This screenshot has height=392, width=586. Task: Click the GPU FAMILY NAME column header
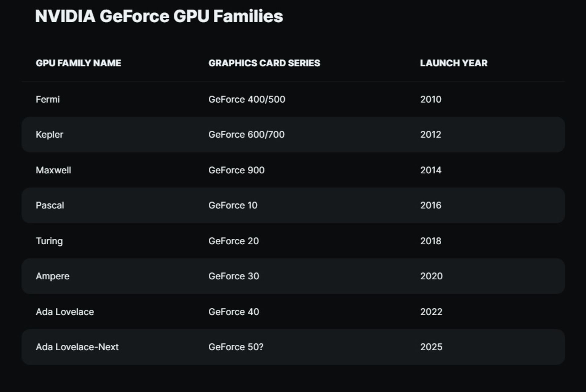tap(78, 63)
